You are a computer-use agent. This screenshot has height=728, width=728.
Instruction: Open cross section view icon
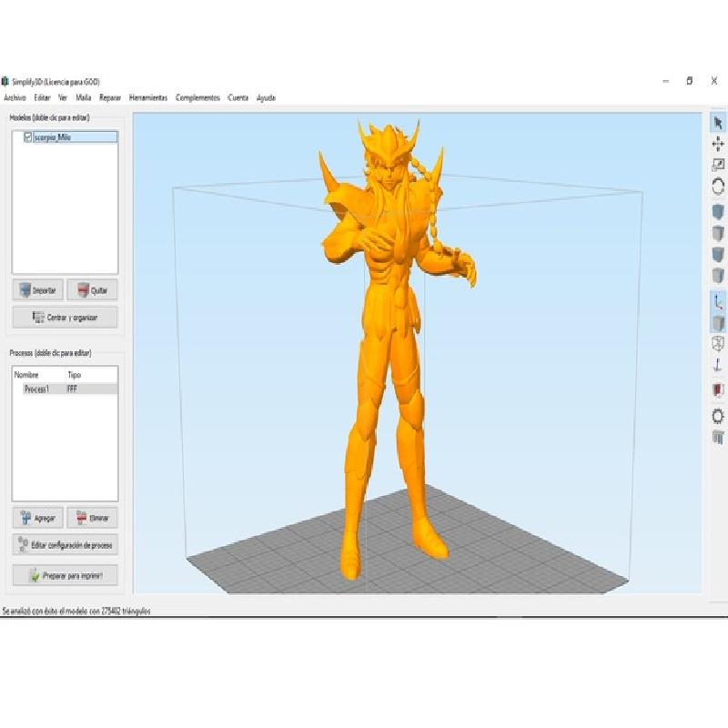[717, 390]
